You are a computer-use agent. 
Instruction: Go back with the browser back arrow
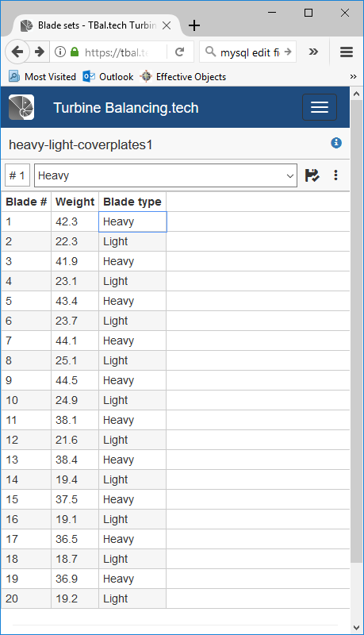17,52
